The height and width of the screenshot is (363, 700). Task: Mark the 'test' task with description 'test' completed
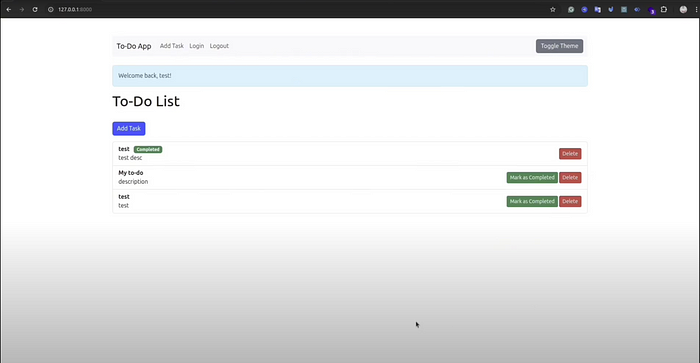pos(532,201)
